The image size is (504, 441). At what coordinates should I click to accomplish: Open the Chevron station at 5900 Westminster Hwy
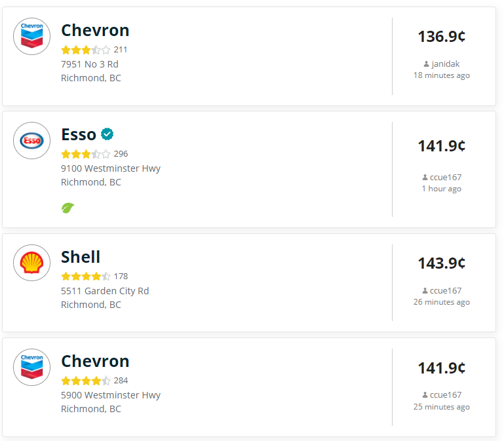click(x=95, y=362)
